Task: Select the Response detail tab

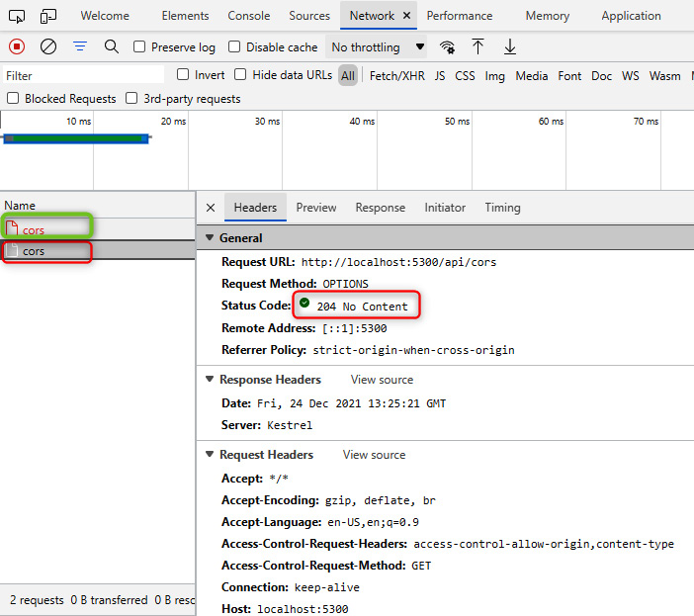Action: (x=381, y=208)
